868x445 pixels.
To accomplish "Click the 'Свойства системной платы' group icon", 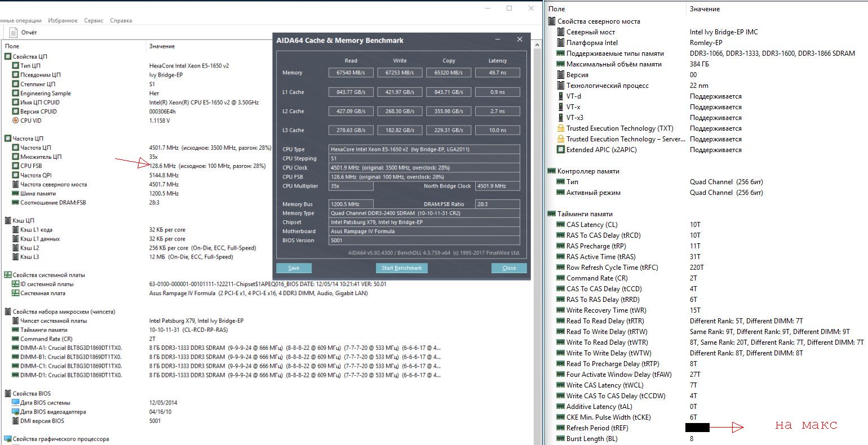I will pyautogui.click(x=8, y=275).
